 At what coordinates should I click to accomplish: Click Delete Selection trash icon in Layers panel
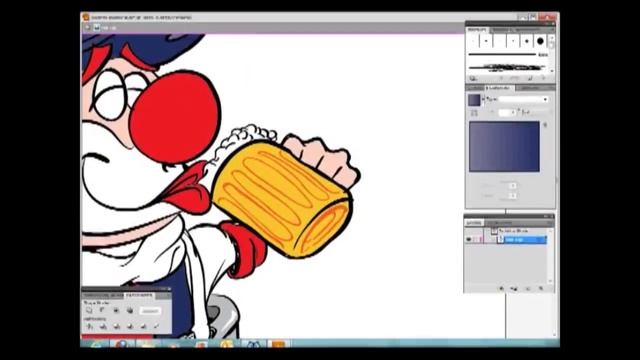tap(541, 289)
